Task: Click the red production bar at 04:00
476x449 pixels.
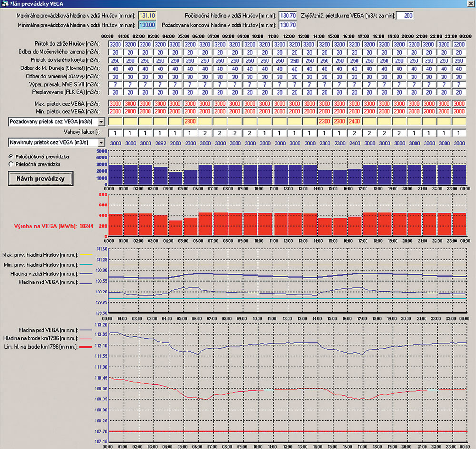Action: (176, 228)
